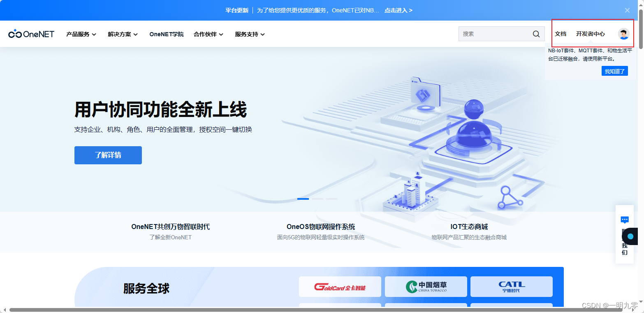Click 点击进入 in the announcement bar
The height and width of the screenshot is (313, 644).
pos(398,10)
